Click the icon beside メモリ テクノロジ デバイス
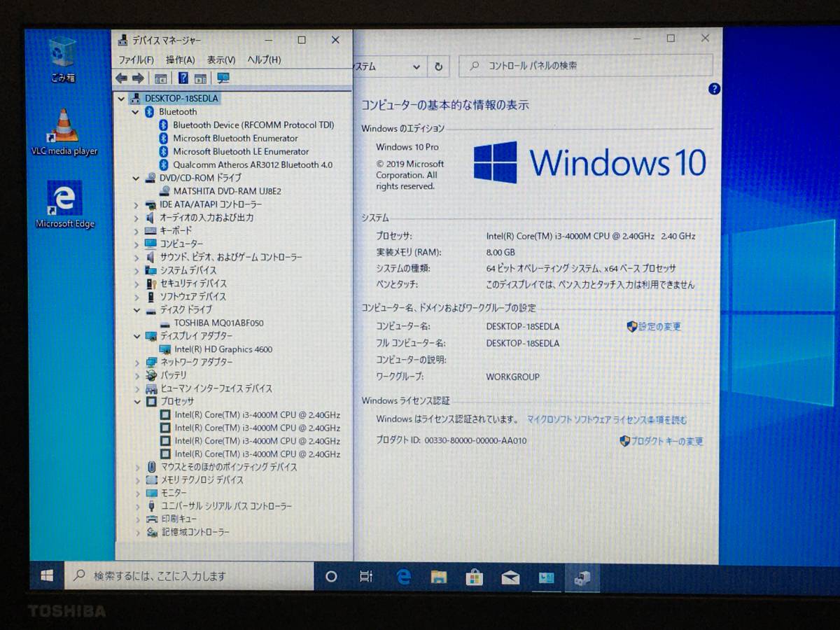This screenshot has width=840, height=630. (x=150, y=480)
